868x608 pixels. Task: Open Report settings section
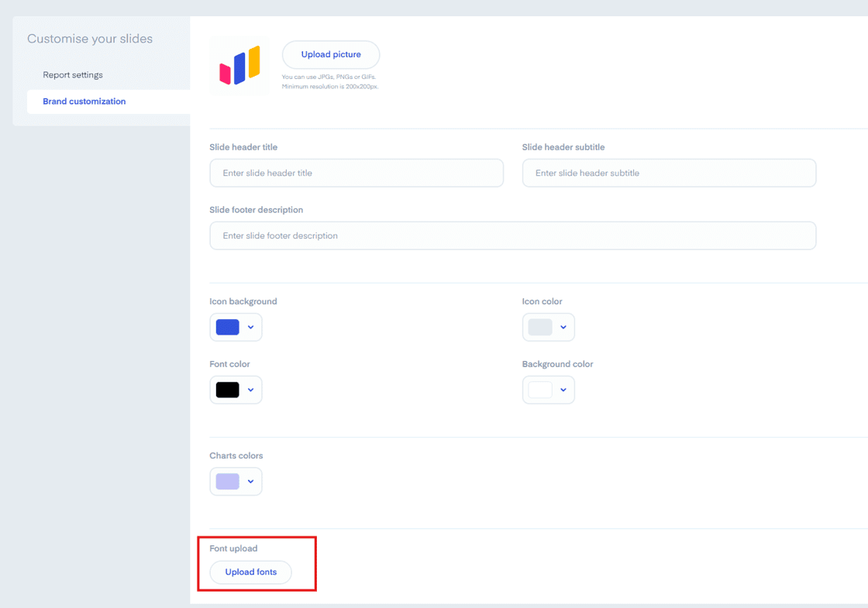(73, 74)
